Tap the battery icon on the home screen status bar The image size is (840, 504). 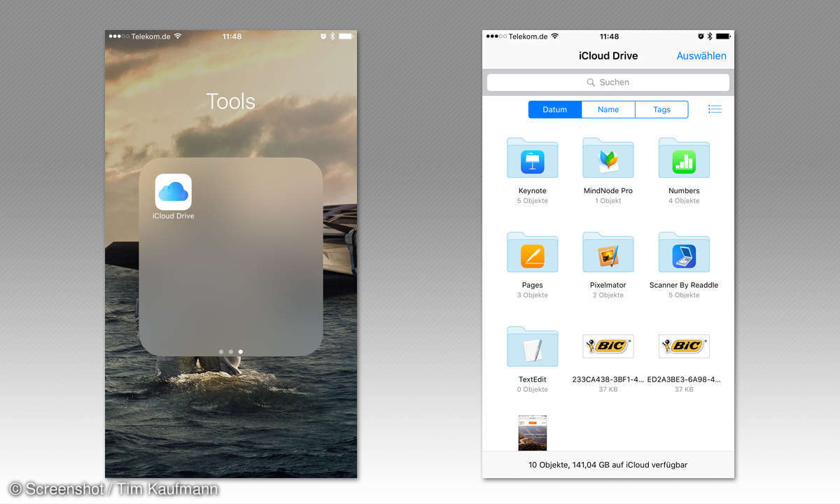pos(346,36)
